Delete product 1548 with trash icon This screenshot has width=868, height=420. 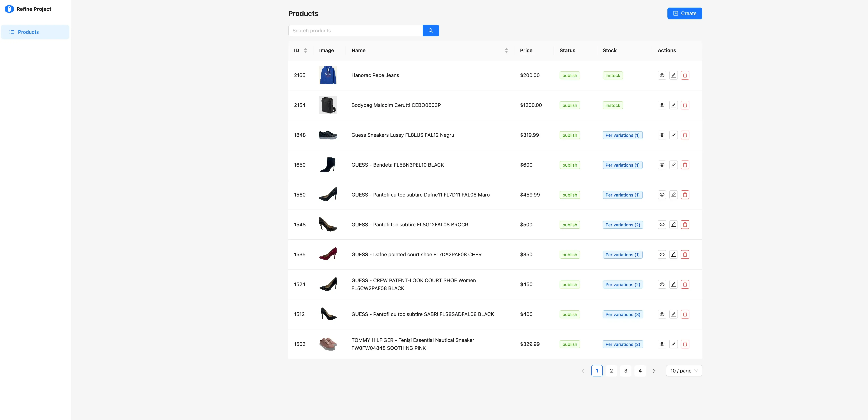(x=685, y=225)
